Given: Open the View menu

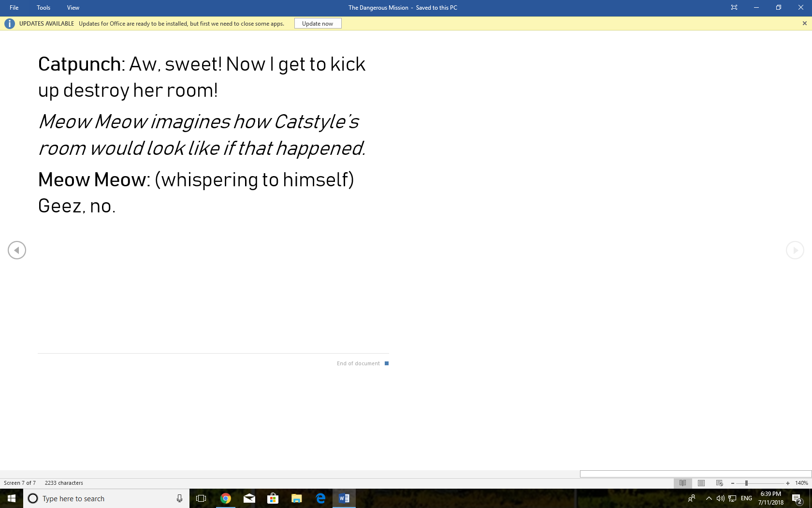Looking at the screenshot, I should [x=73, y=7].
